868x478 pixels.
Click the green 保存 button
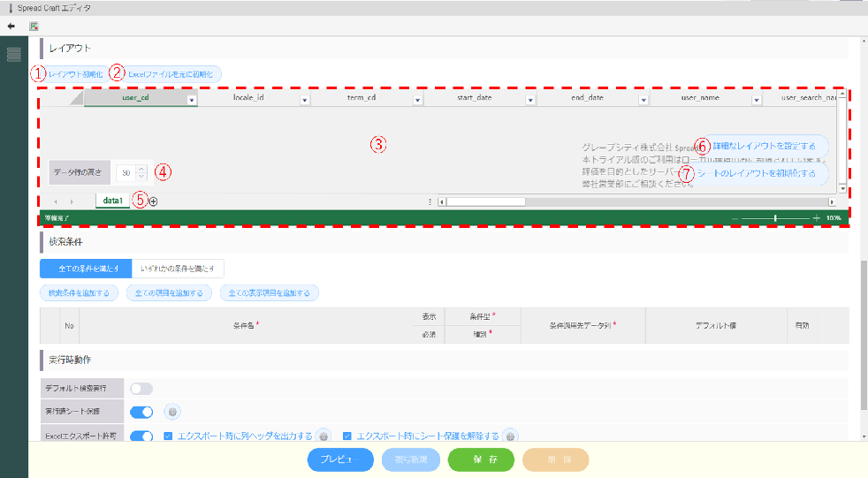[480, 459]
